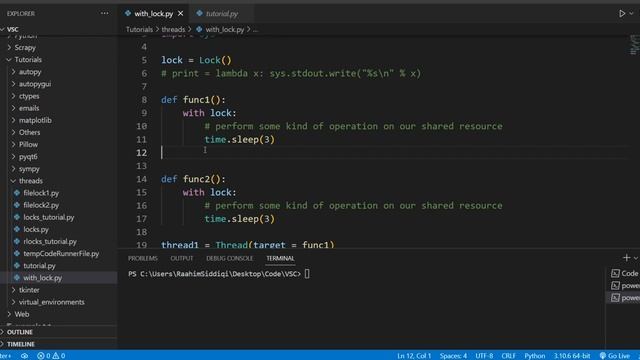Open the PROBLEMS panel tab
Screen dimensions: 640x360
point(142,258)
